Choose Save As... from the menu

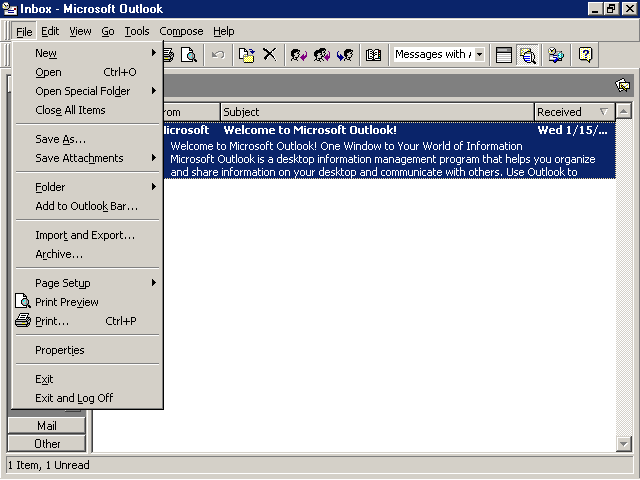click(87, 139)
